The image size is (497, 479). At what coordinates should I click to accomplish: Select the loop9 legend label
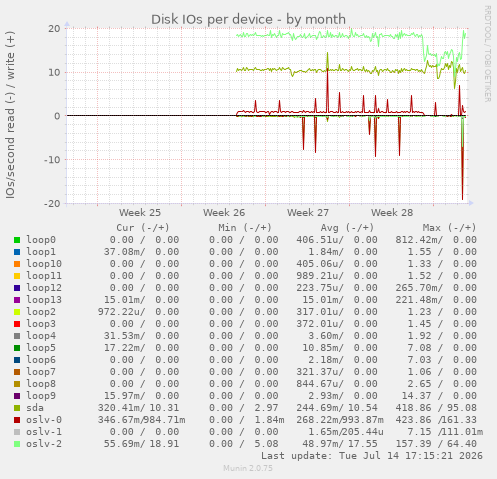[x=41, y=397]
